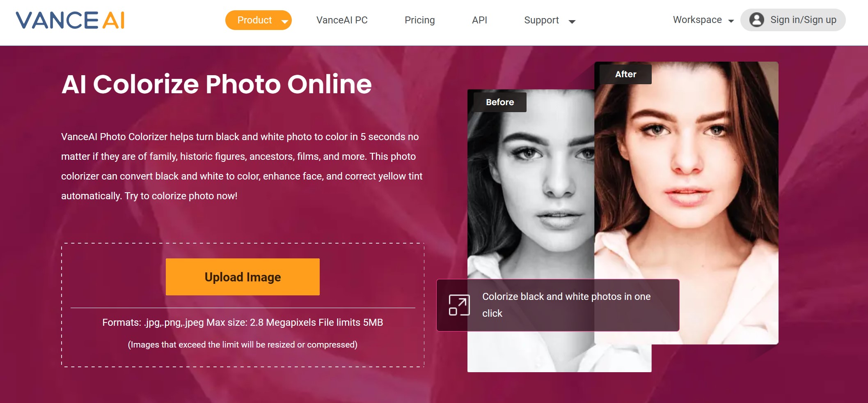The image size is (868, 403).
Task: Click the user avatar icon
Action: click(756, 20)
